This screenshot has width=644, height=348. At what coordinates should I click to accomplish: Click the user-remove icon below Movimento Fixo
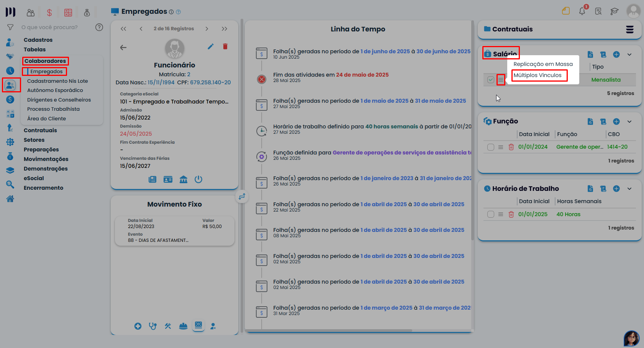[x=213, y=326]
